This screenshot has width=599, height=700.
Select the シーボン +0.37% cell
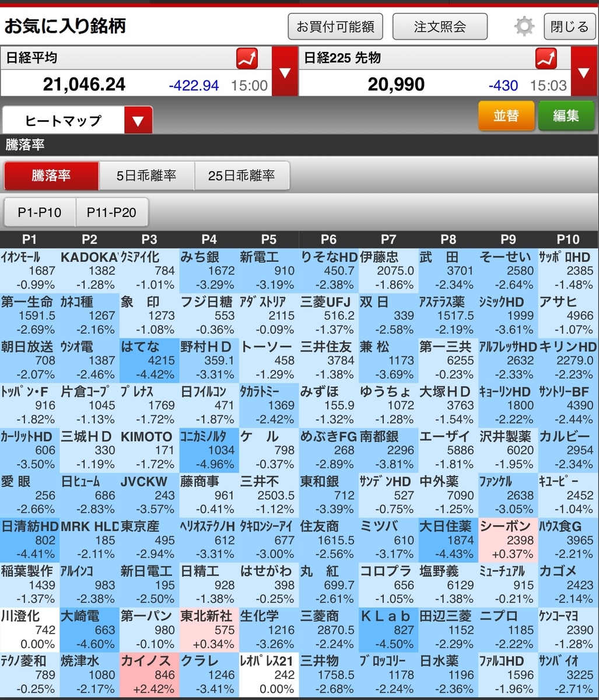click(508, 540)
